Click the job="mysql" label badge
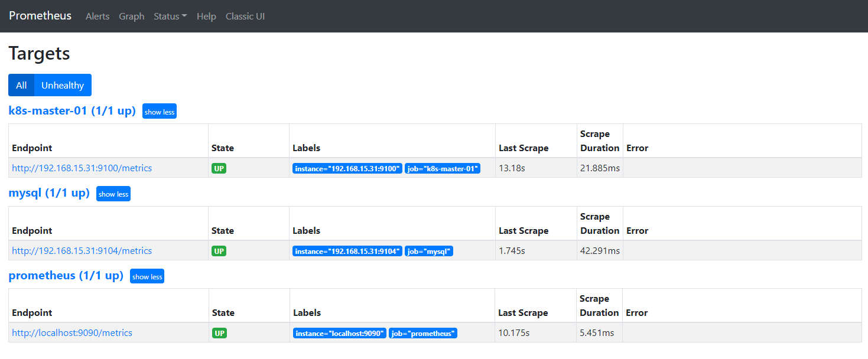The image size is (868, 359). point(428,251)
